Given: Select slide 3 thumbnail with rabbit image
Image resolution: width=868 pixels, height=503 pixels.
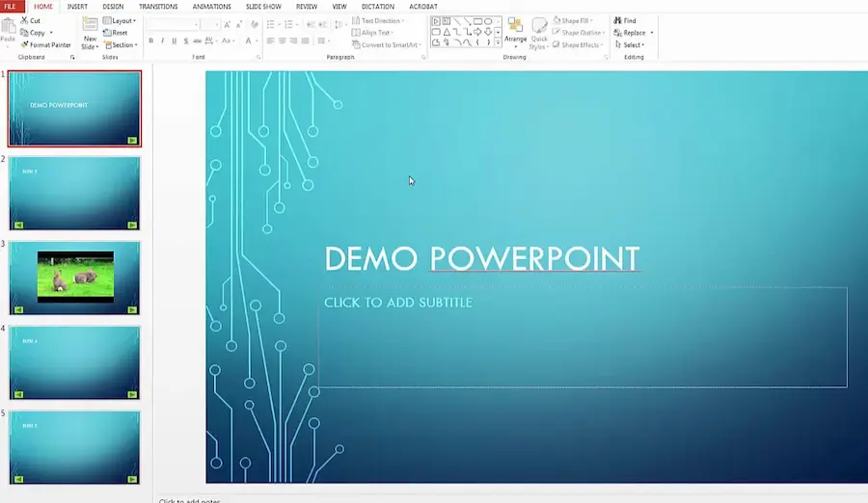Looking at the screenshot, I should pyautogui.click(x=75, y=278).
